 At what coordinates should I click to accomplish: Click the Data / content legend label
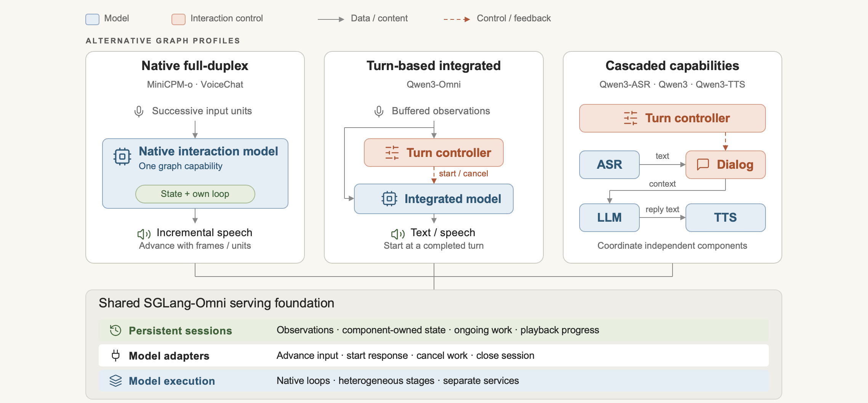379,18
